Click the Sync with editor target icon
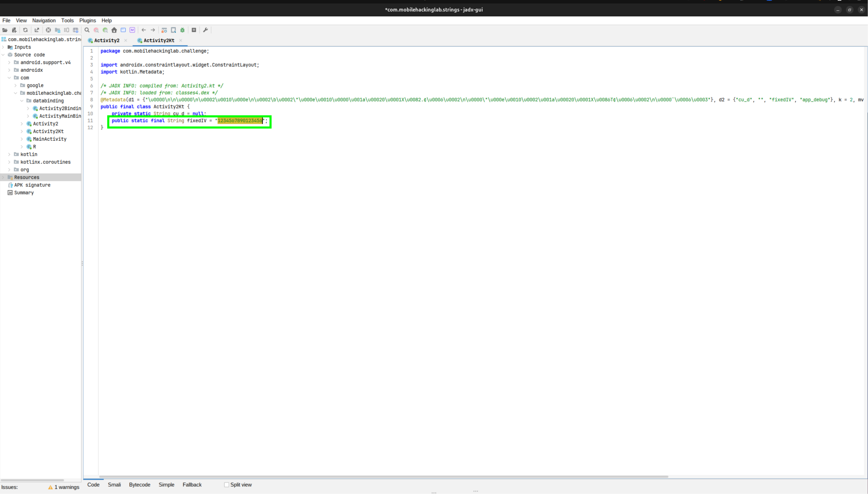The image size is (868, 494). pos(48,30)
